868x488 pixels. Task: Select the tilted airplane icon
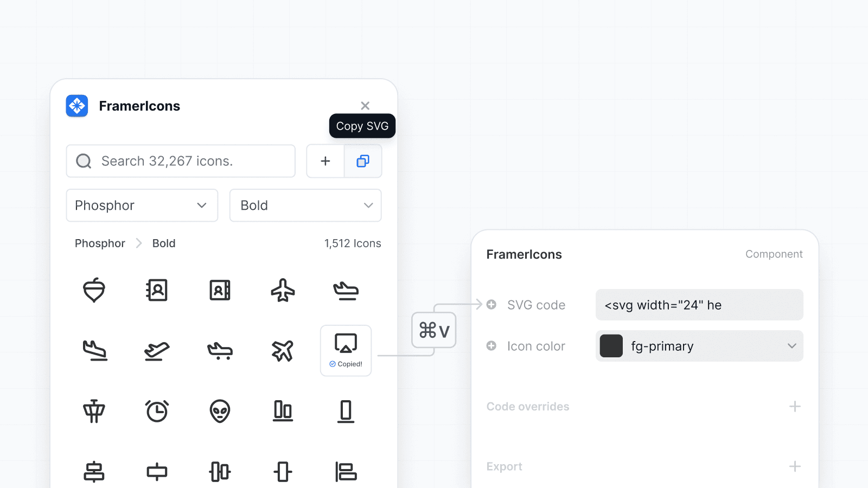click(x=283, y=351)
